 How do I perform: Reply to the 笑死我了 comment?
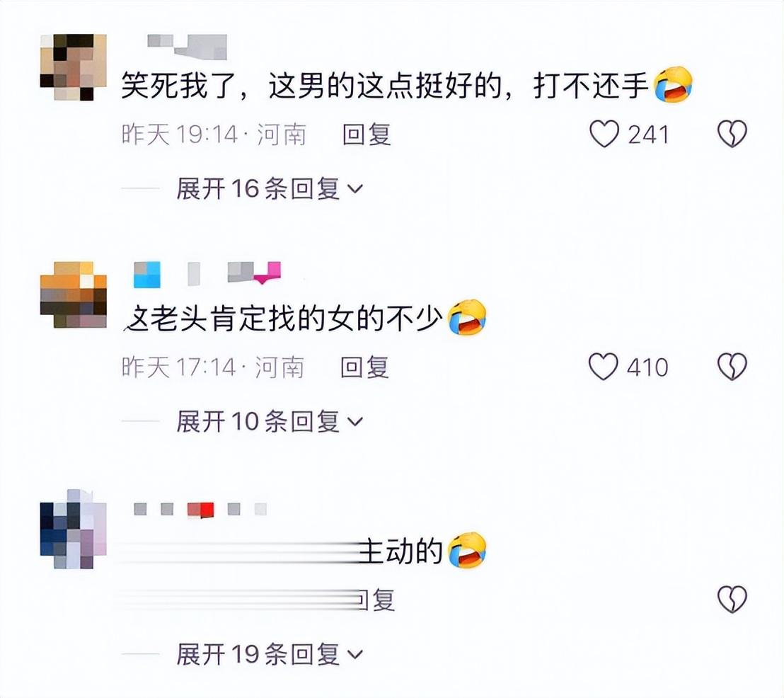[367, 135]
